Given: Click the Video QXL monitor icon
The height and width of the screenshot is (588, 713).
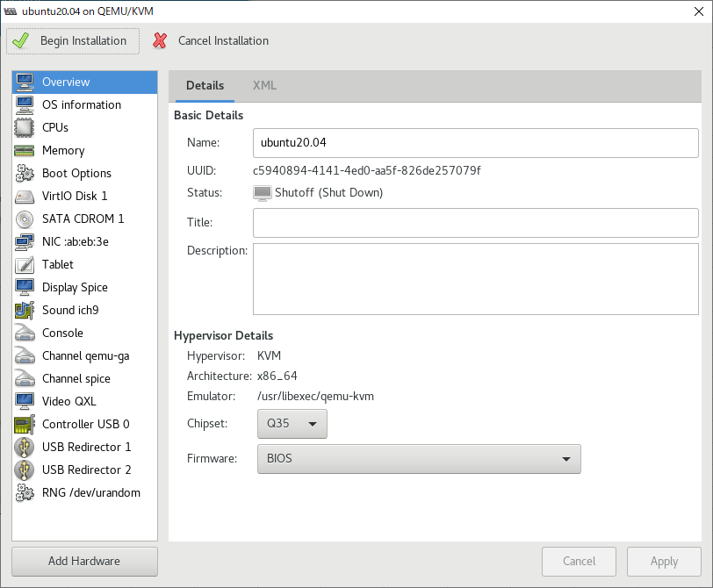Looking at the screenshot, I should click(25, 401).
